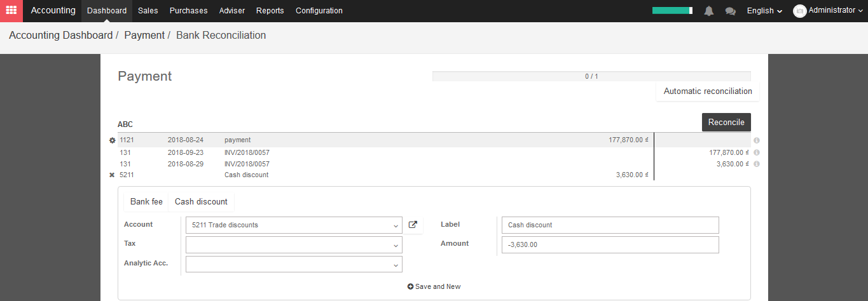Remove the 5211 Cash discount line
The height and width of the screenshot is (301, 868).
112,175
